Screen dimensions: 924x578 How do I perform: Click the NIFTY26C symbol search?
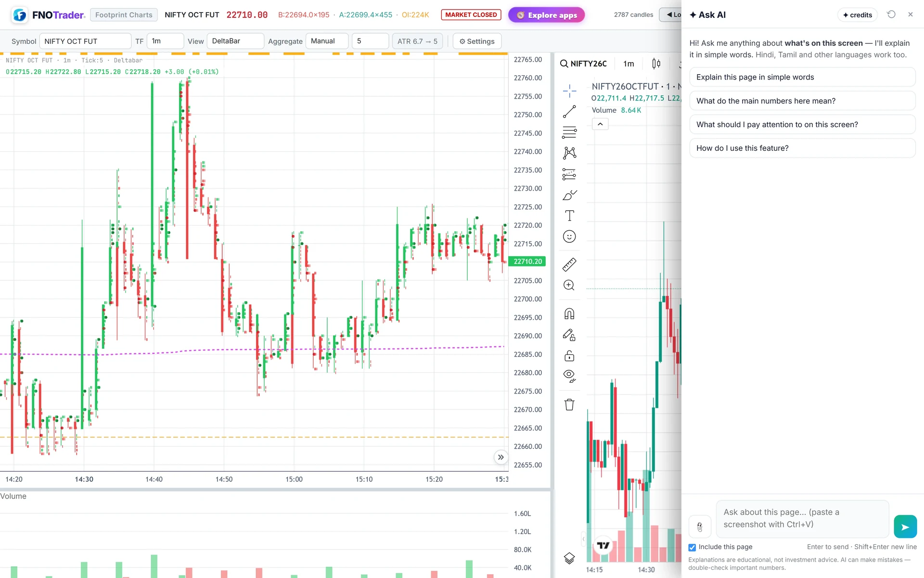(583, 64)
